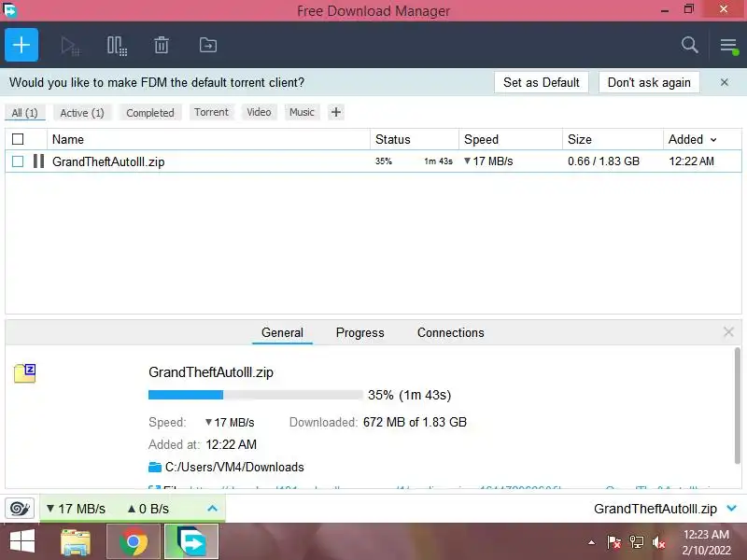Click the Free Download Manager title bar logo
The image size is (747, 560).
click(x=9, y=10)
